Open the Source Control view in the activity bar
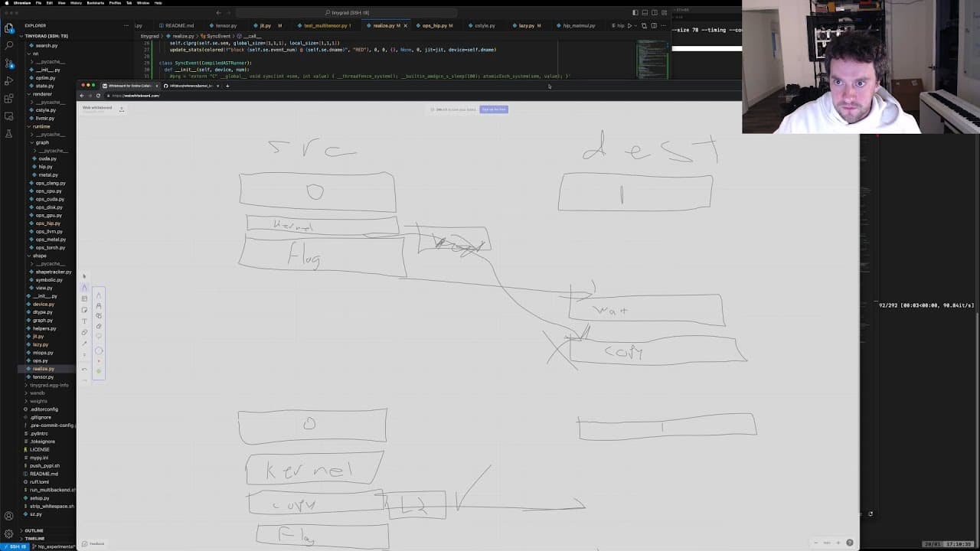This screenshot has height=551, width=980. click(x=9, y=64)
